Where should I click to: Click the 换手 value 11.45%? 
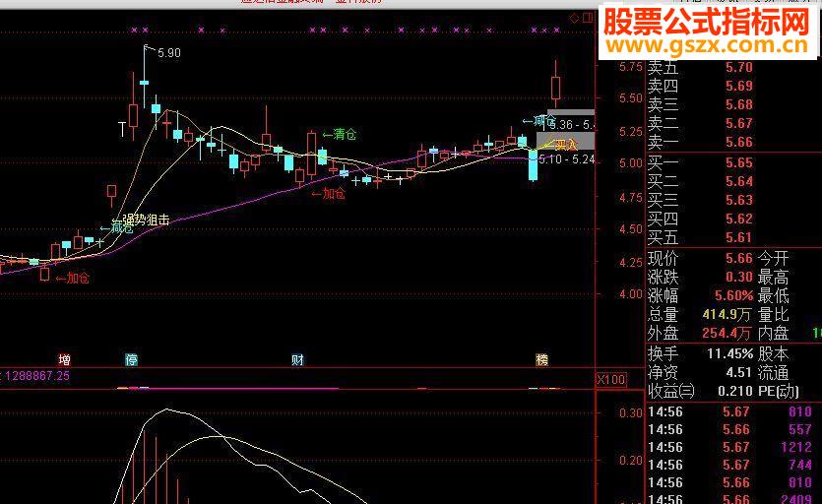pyautogui.click(x=730, y=354)
